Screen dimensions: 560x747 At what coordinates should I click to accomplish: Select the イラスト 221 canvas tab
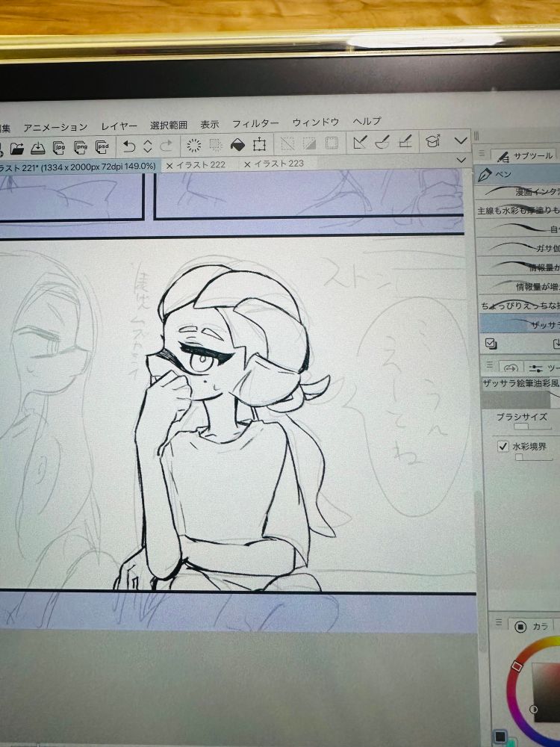(78, 167)
